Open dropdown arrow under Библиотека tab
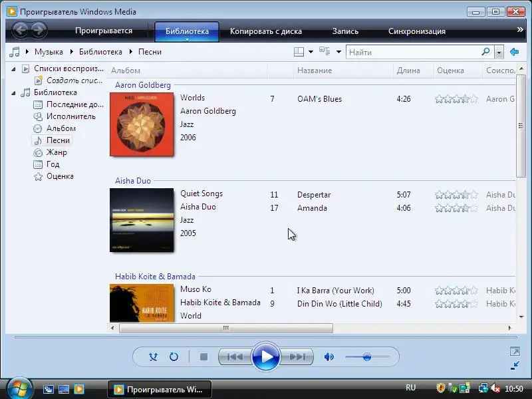Screen dimensions: 532x399 click(187, 39)
